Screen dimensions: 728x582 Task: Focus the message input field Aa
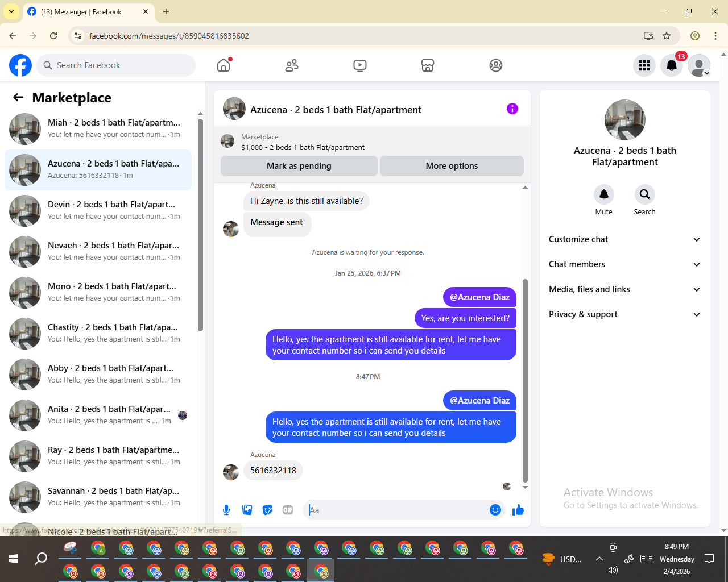click(x=396, y=510)
